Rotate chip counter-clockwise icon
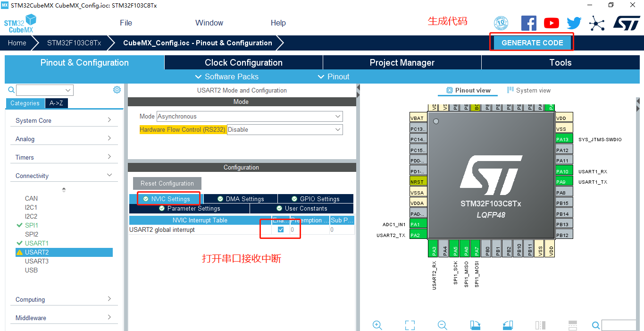The height and width of the screenshot is (331, 644). click(x=508, y=325)
